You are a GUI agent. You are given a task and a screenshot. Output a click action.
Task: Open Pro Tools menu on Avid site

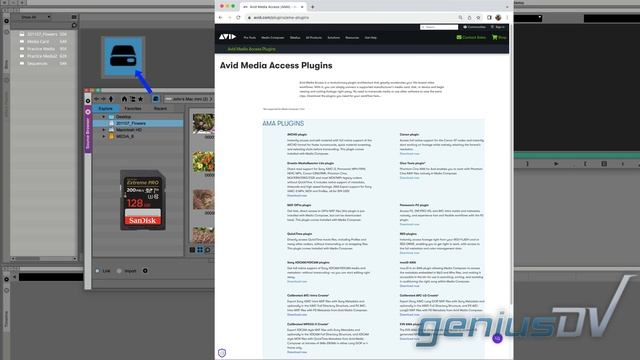point(249,38)
